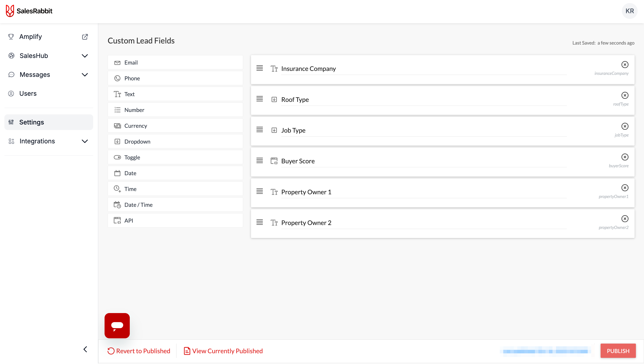Collapse the sidebar with the arrow
Viewport: 644px width, 364px height.
(x=85, y=349)
